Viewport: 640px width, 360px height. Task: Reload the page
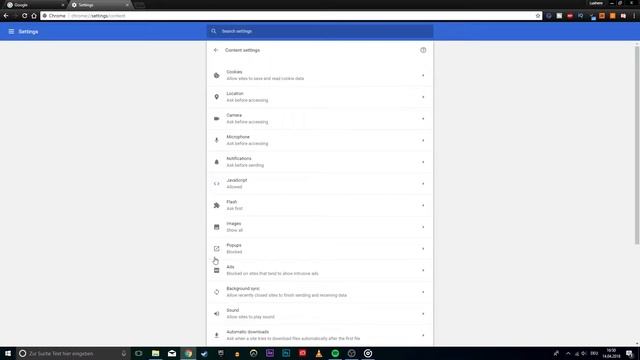[24, 16]
